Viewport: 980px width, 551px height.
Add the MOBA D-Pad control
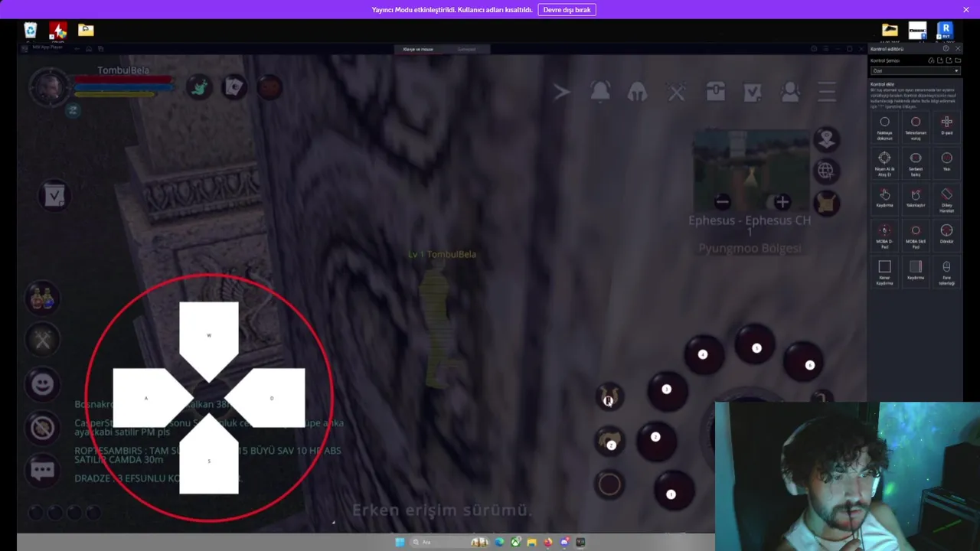(x=884, y=236)
